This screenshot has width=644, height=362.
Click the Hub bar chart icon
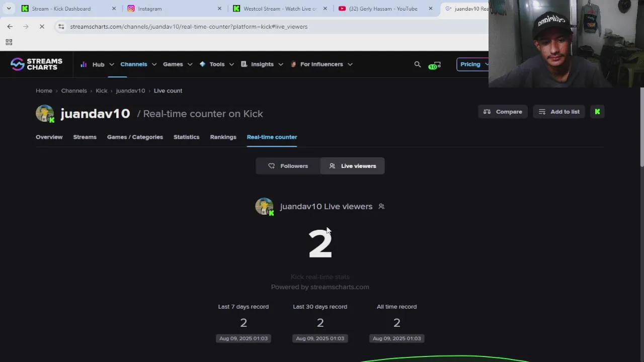tap(84, 64)
